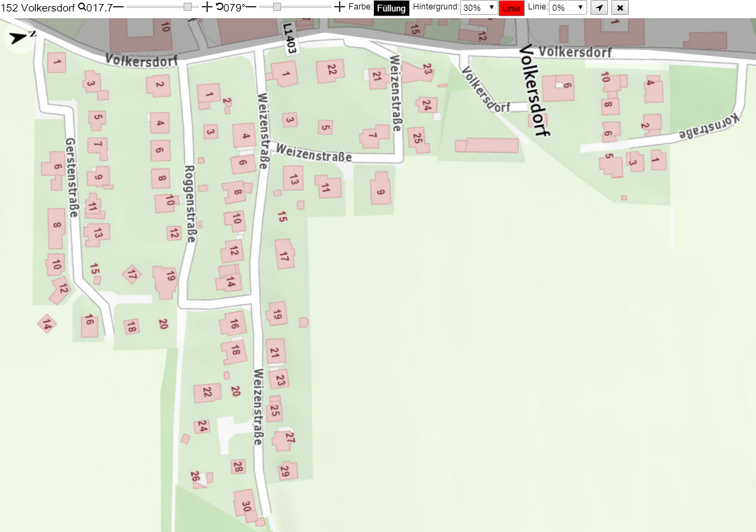Click the black Füllung color button
This screenshot has width=756, height=532.
(x=391, y=8)
